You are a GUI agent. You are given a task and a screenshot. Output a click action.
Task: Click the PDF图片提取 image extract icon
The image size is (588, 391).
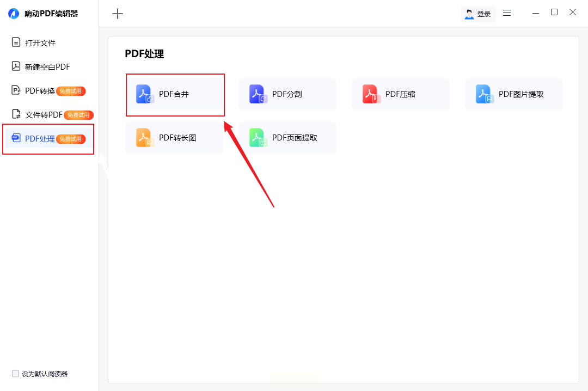[x=485, y=94]
